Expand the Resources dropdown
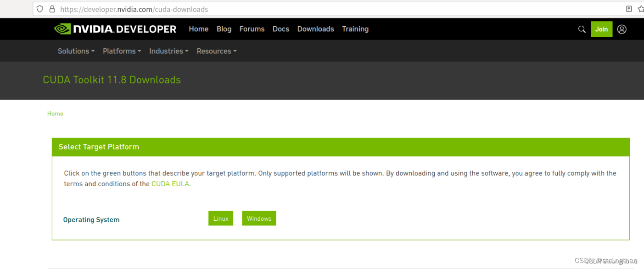Viewport: 644px width, 269px height. pos(217,51)
